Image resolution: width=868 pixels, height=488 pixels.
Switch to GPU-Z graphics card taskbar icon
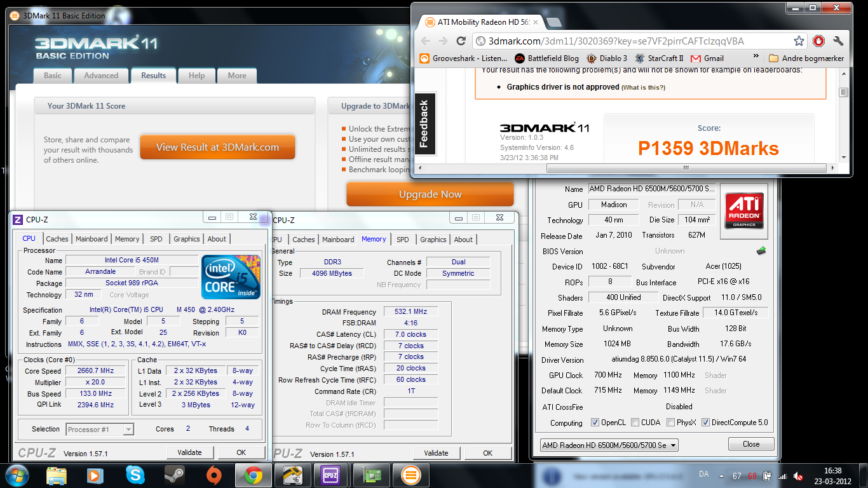click(370, 475)
